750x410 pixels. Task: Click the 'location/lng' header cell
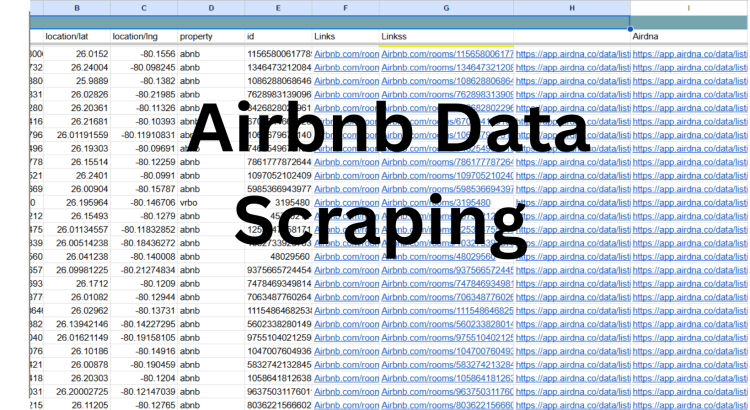(x=144, y=36)
